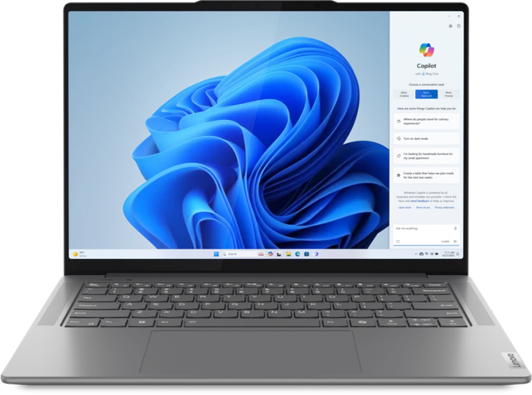Screen dimensions: 532x395
Task: Click the screenshot icon in Copilot input
Action: pyautogui.click(x=398, y=242)
